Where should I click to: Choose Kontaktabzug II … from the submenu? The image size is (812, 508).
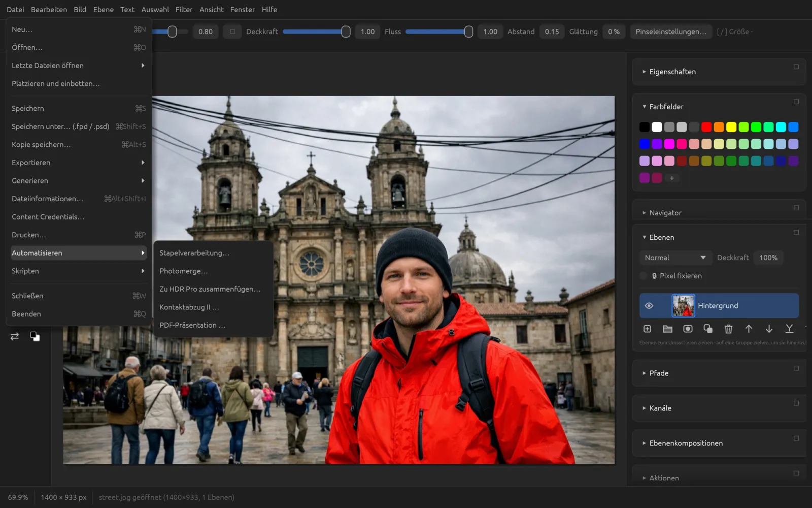click(213, 307)
